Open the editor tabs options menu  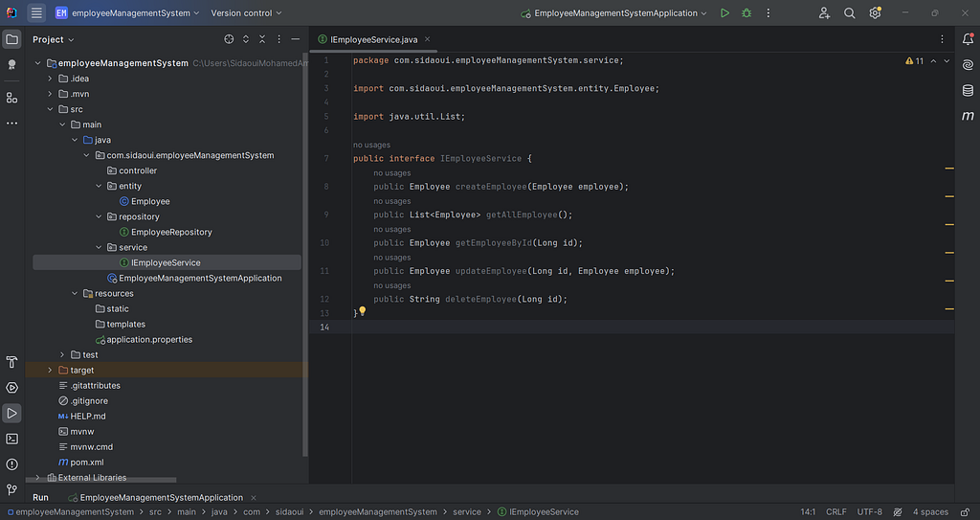(942, 39)
